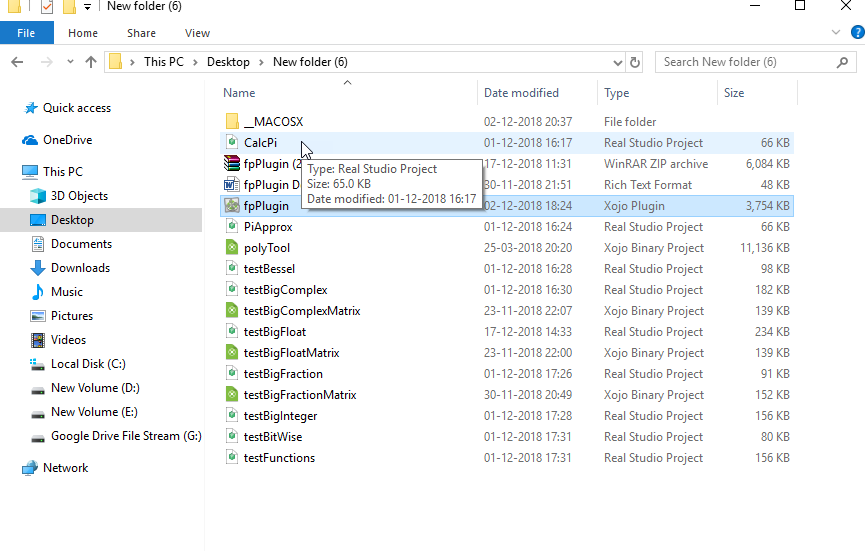Select the PiApprox project file icon
Screen dimensions: 865x551
tap(232, 227)
